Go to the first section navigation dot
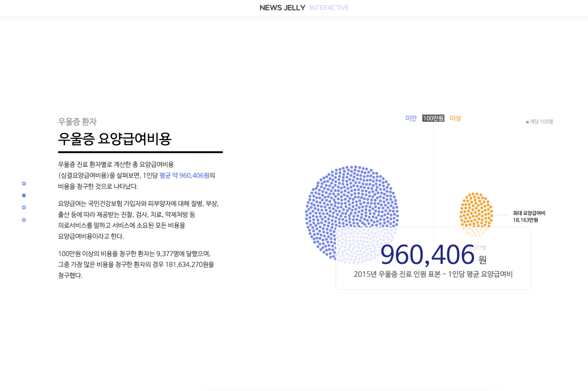This screenshot has width=588, height=391. point(24,183)
